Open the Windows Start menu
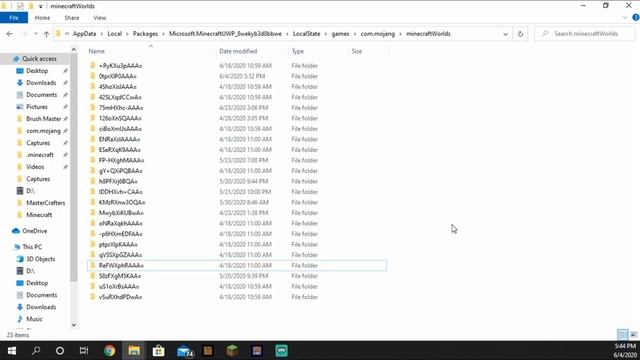This screenshot has width=640, height=360. pyautogui.click(x=11, y=351)
